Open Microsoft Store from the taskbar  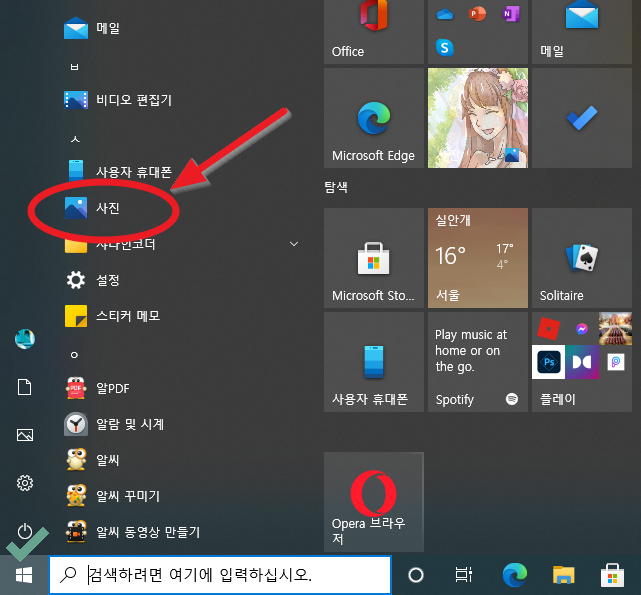[x=612, y=575]
